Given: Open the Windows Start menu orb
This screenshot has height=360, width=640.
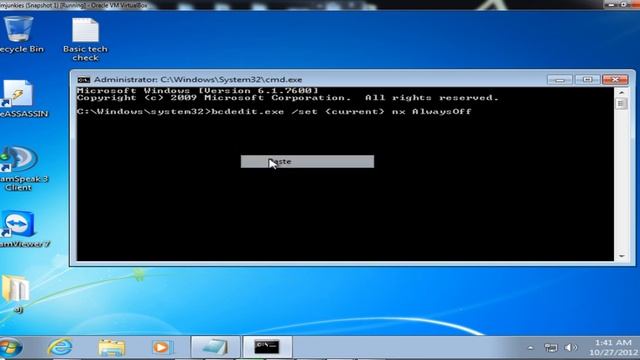Looking at the screenshot, I should click(11, 347).
